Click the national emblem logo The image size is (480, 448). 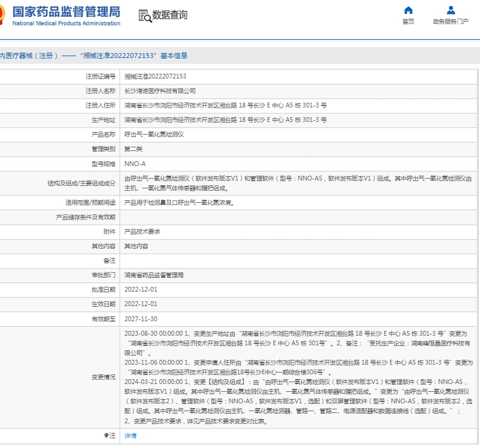2,15
